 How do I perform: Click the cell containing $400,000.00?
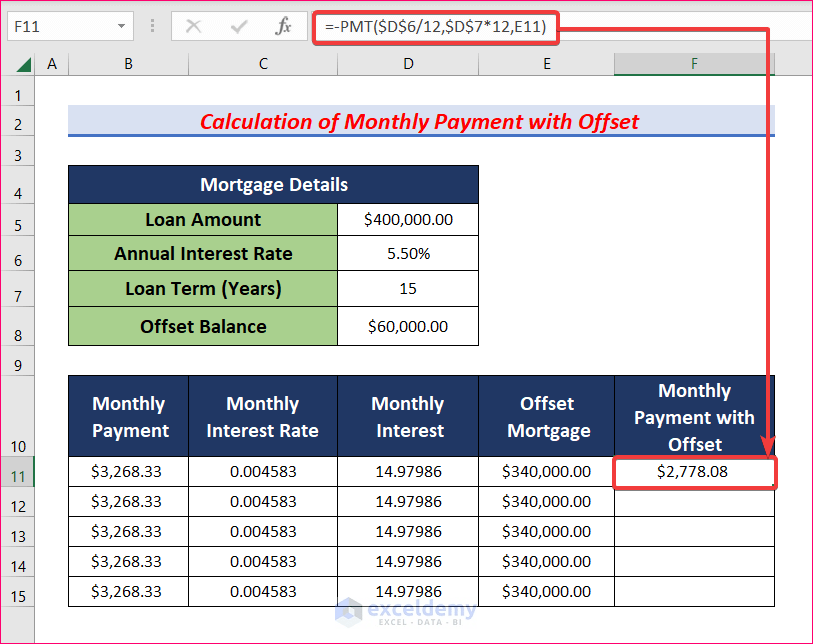coord(407,219)
